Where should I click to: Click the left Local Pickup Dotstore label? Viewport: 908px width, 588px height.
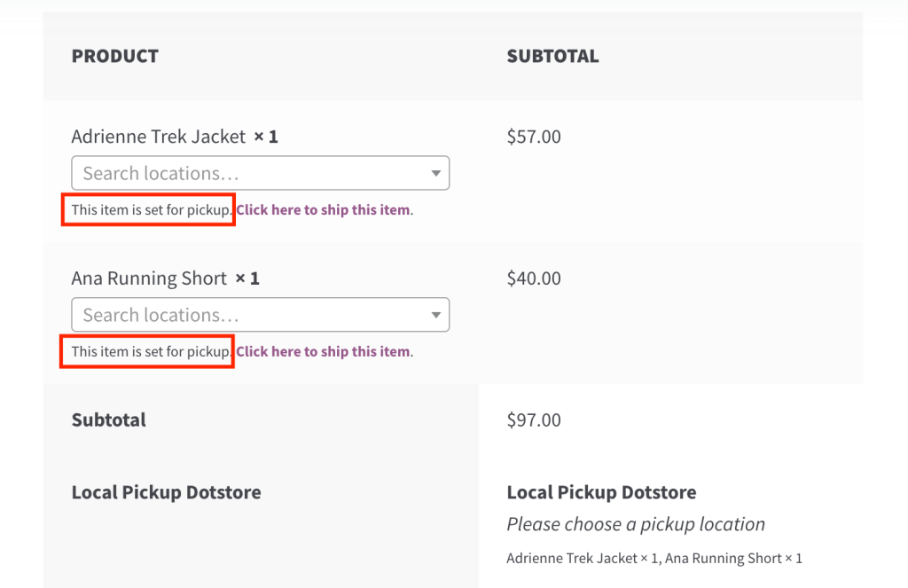[166, 492]
